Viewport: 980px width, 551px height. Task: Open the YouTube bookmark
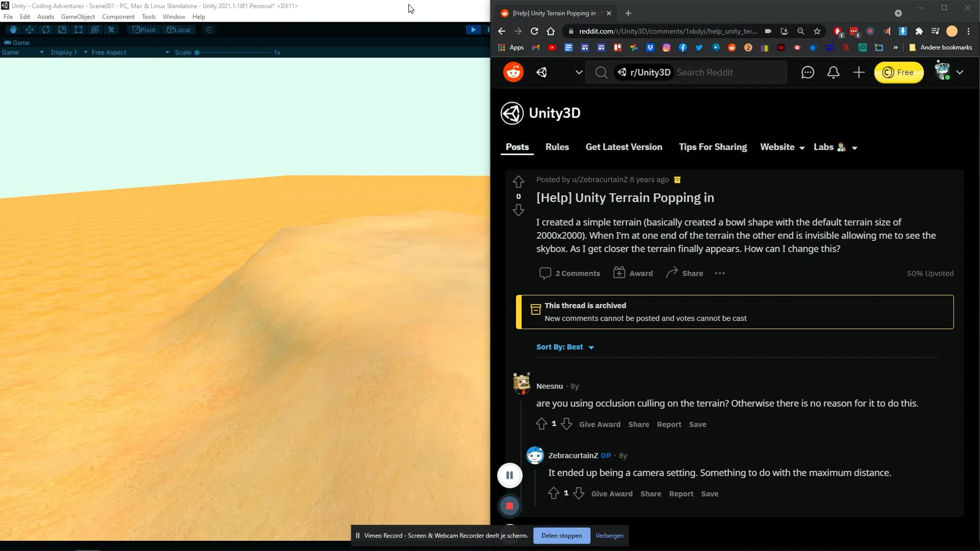click(x=552, y=48)
